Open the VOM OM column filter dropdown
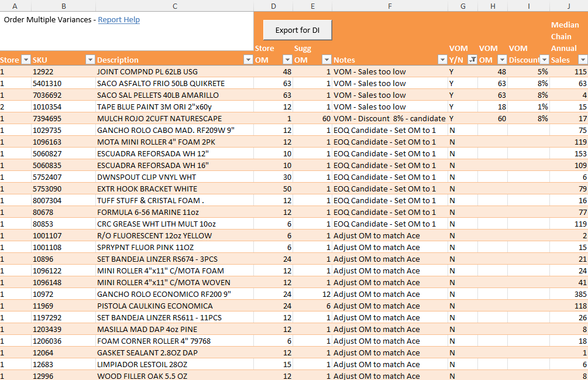This screenshot has width=588, height=380. pyautogui.click(x=502, y=60)
